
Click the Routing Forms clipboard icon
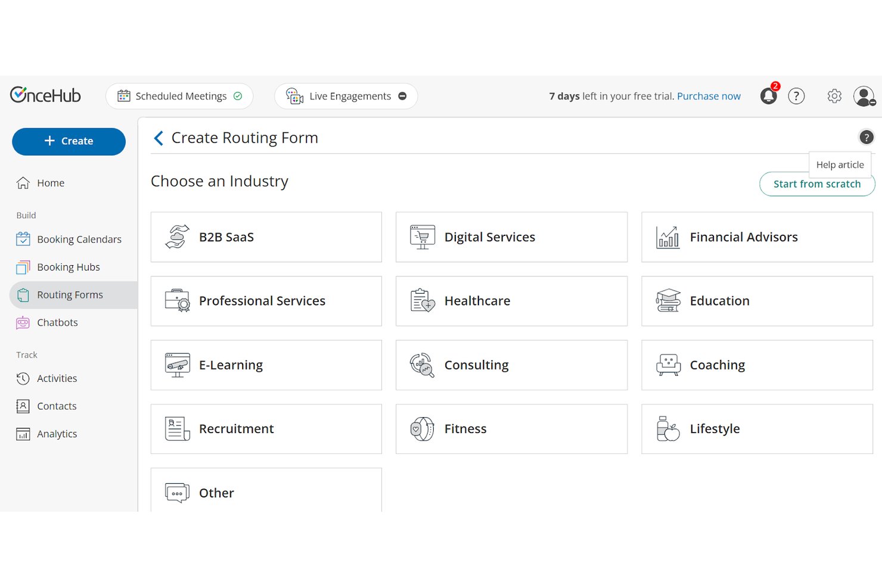tap(23, 295)
